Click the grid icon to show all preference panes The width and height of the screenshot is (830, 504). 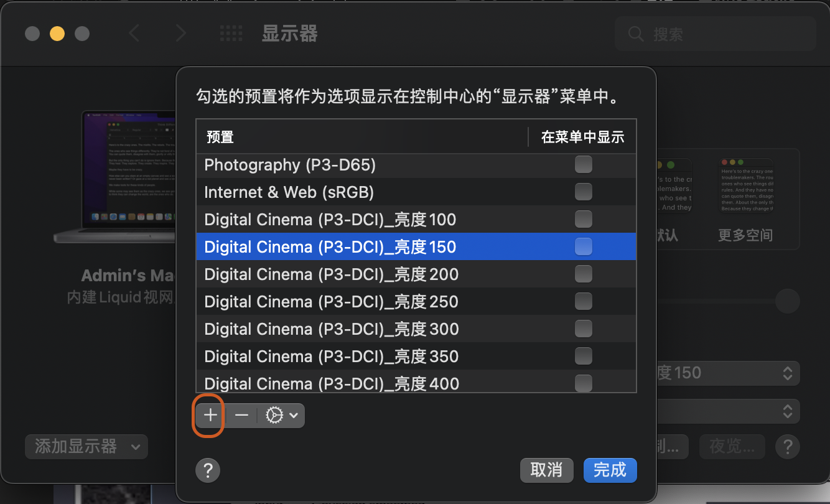231,33
